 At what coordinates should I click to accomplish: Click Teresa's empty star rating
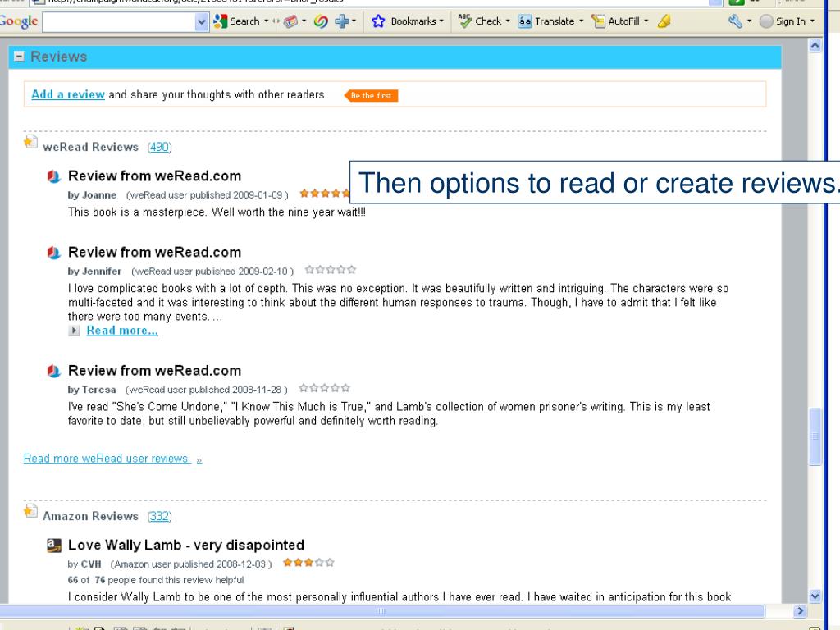point(325,388)
